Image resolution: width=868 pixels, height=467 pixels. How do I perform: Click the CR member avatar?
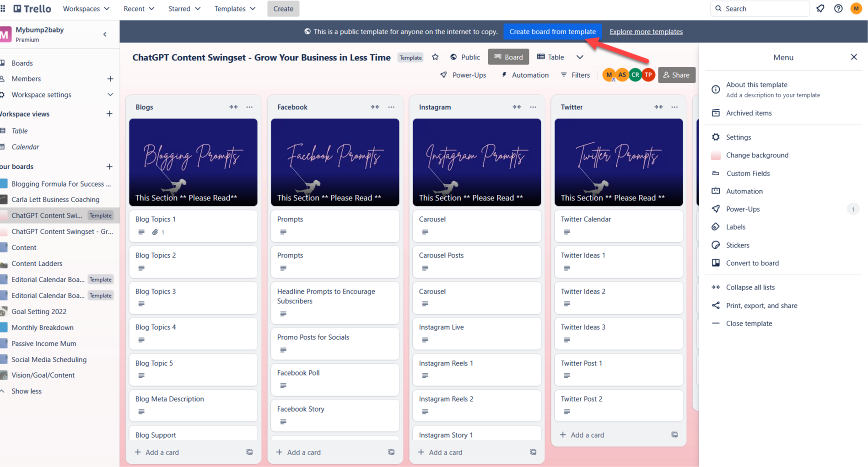[x=635, y=75]
